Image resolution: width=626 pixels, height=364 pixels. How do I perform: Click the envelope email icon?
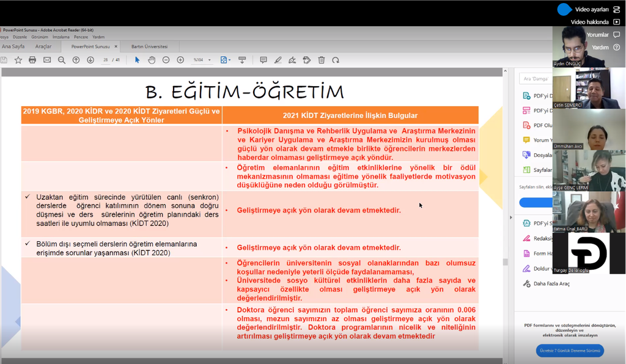[47, 60]
